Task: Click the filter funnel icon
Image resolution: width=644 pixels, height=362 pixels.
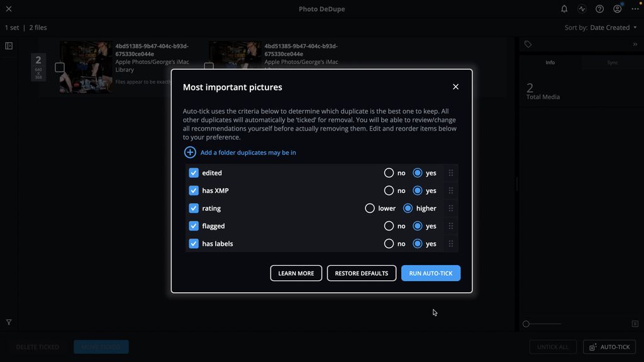Action: [x=9, y=322]
